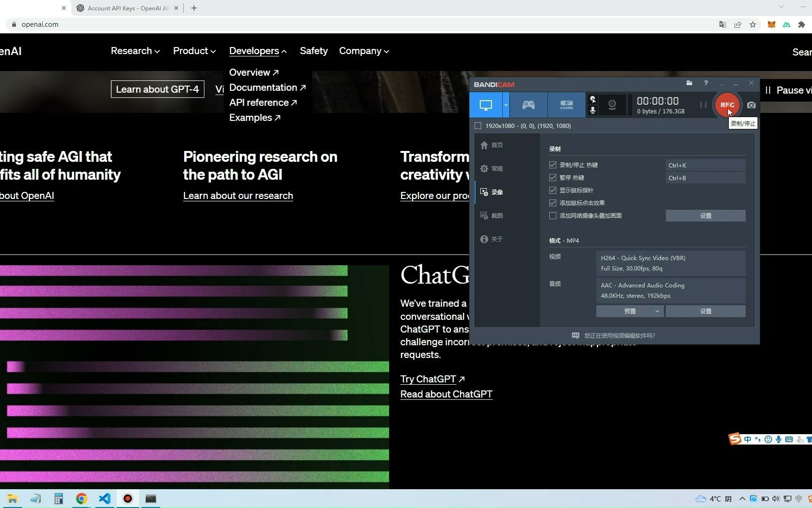This screenshot has width=812, height=508.
Task: Open Chrome translate page icon
Action: coord(723,24)
